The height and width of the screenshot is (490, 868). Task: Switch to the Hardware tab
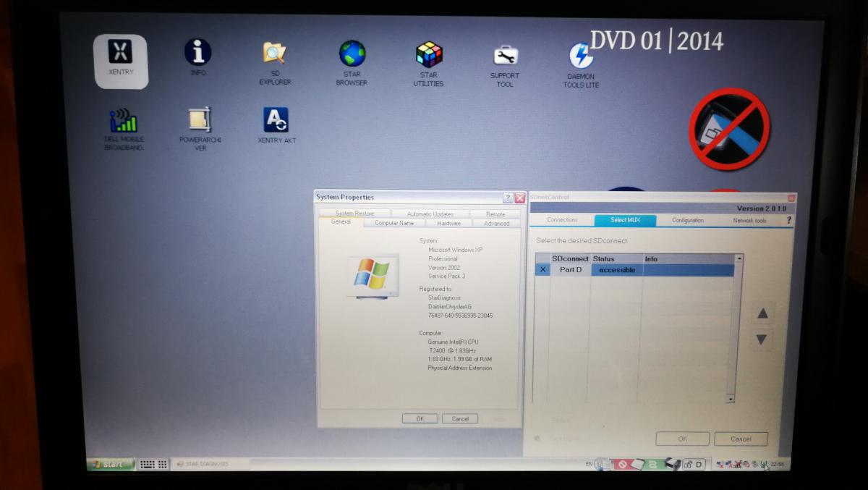click(x=448, y=223)
